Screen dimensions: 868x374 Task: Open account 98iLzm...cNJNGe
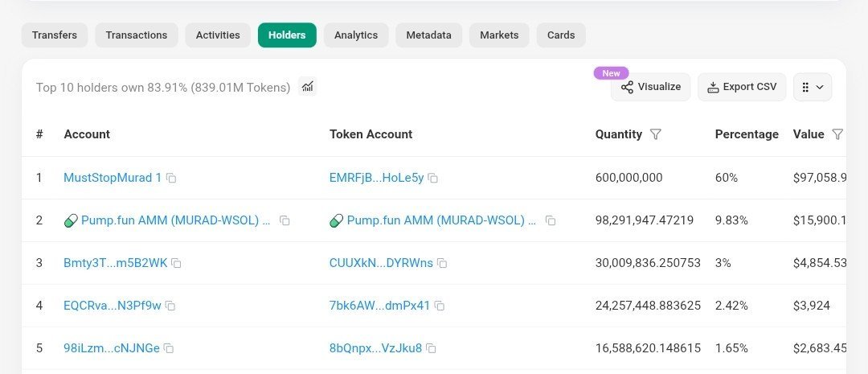point(111,348)
